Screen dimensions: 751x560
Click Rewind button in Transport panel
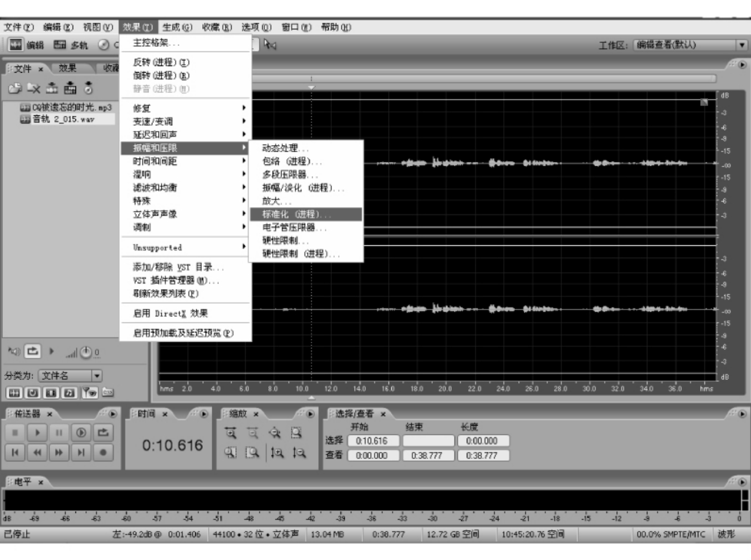(x=37, y=453)
